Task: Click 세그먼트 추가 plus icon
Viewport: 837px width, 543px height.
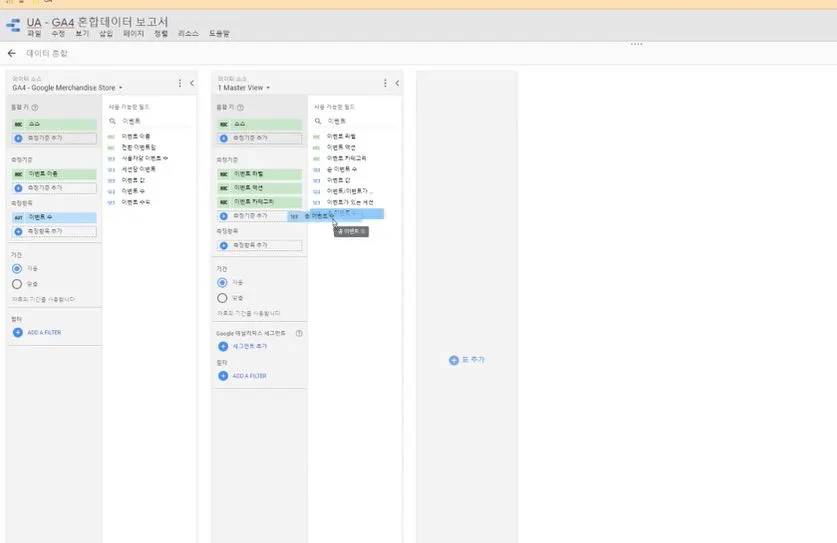Action: coord(223,347)
